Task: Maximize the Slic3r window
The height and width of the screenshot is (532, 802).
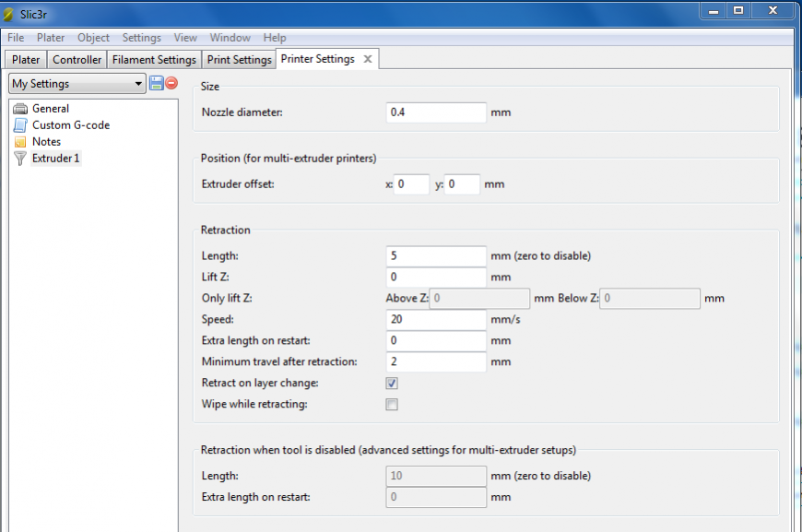Action: [738, 11]
